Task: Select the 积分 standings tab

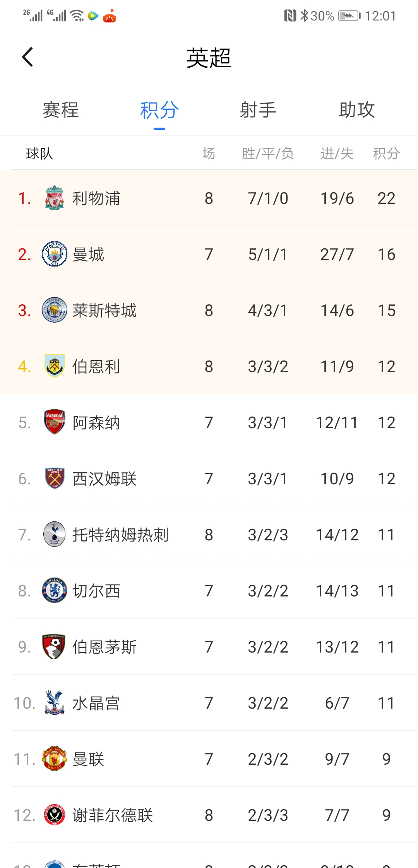Action: (159, 110)
